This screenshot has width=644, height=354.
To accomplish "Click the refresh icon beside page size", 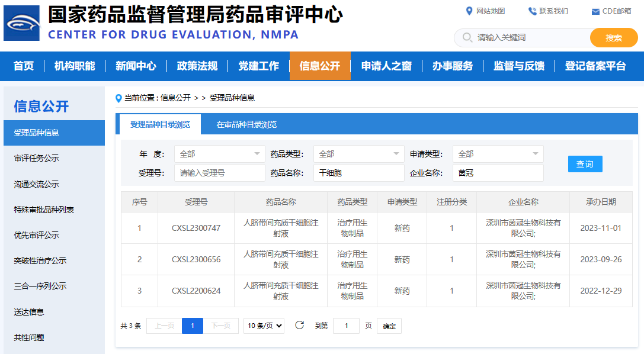I will pos(300,325).
